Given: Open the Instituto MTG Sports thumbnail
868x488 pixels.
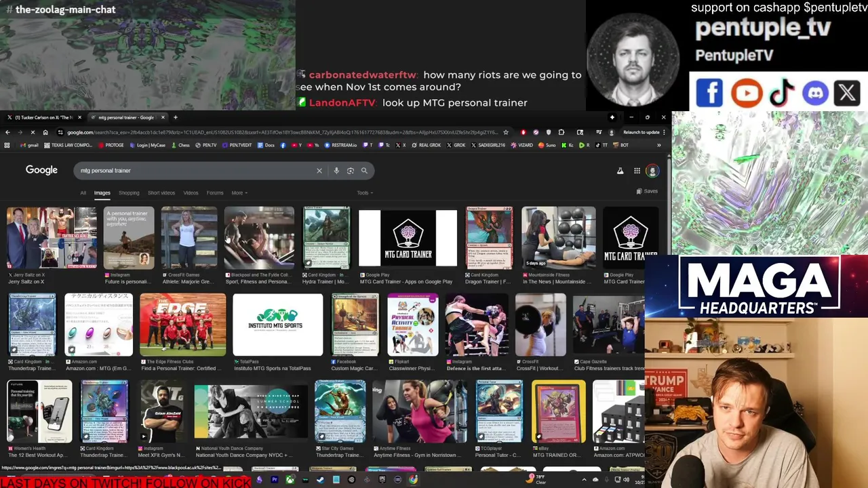Looking at the screenshot, I should pyautogui.click(x=278, y=325).
